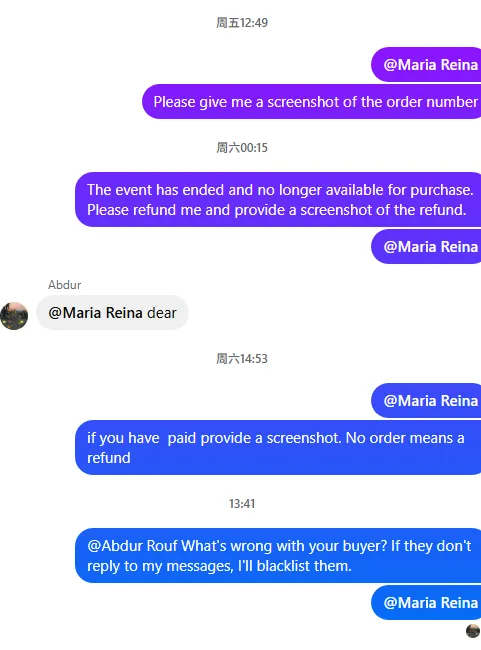The height and width of the screenshot is (650, 481).
Task: Click the 周六14:53 timestamp
Action: (x=242, y=359)
